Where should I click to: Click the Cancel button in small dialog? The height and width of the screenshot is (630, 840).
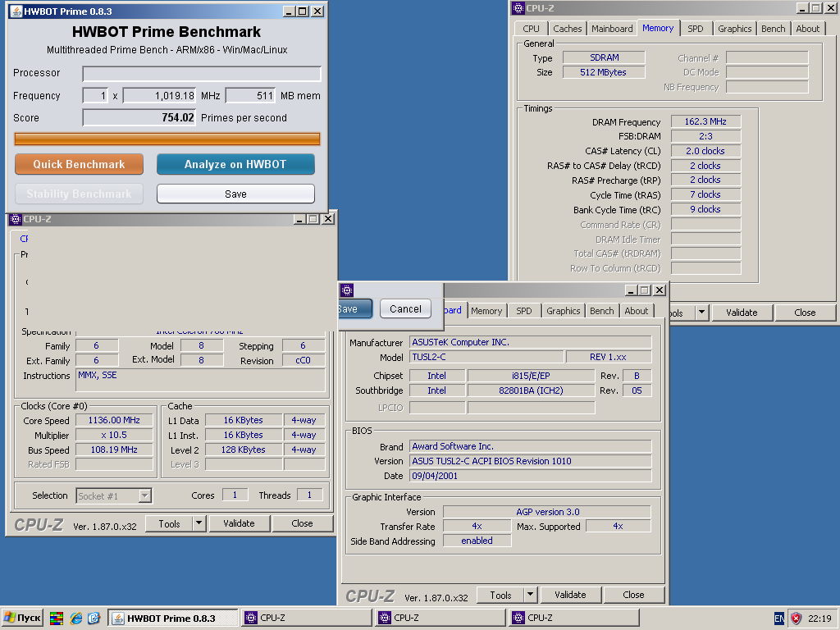[x=405, y=308]
